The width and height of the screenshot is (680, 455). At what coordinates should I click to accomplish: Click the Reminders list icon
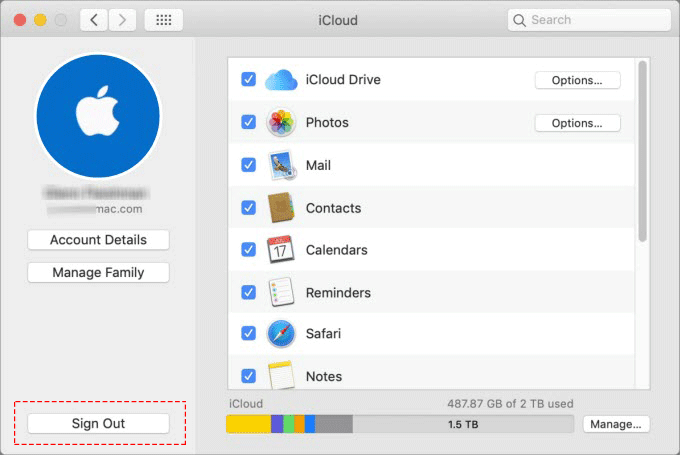point(281,292)
